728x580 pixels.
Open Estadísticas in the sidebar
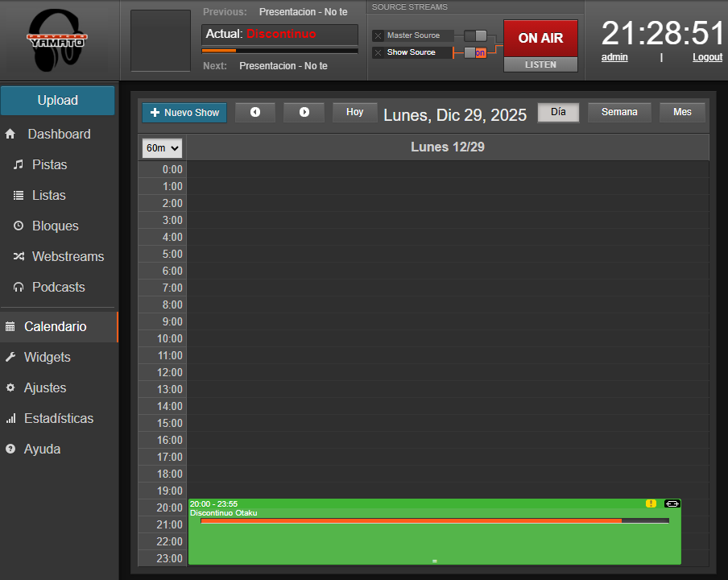[59, 418]
